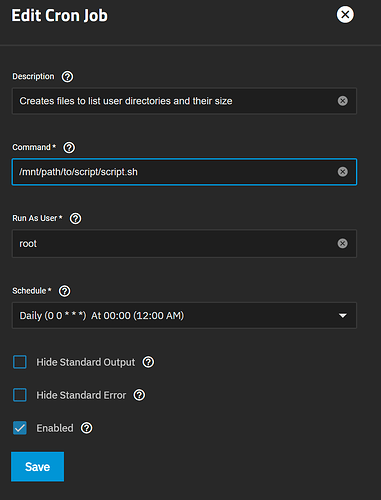Show help for the Schedule field
The height and width of the screenshot is (500, 381).
(64, 291)
